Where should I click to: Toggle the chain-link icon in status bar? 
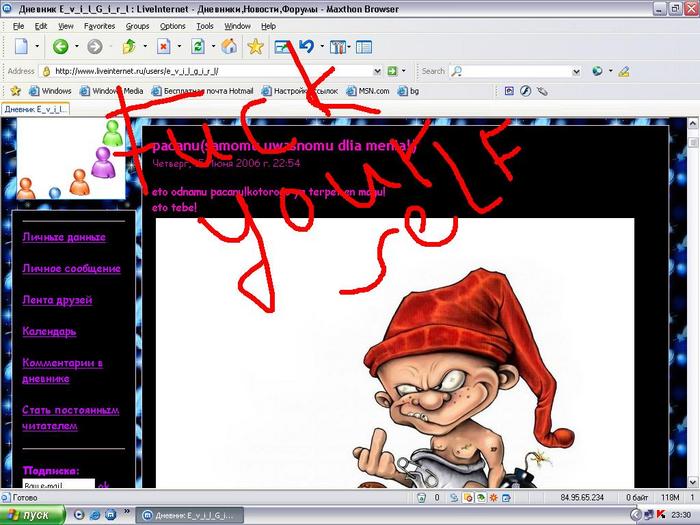click(454, 497)
